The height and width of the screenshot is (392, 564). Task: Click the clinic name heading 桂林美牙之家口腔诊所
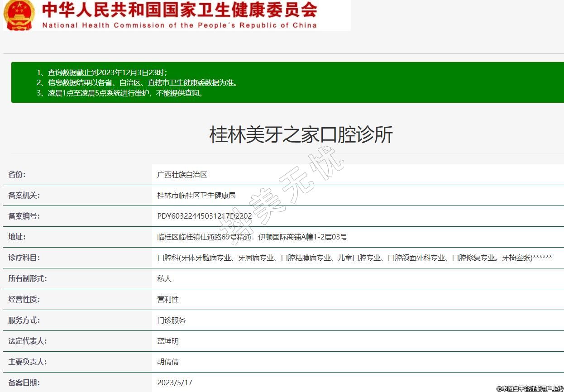point(301,135)
